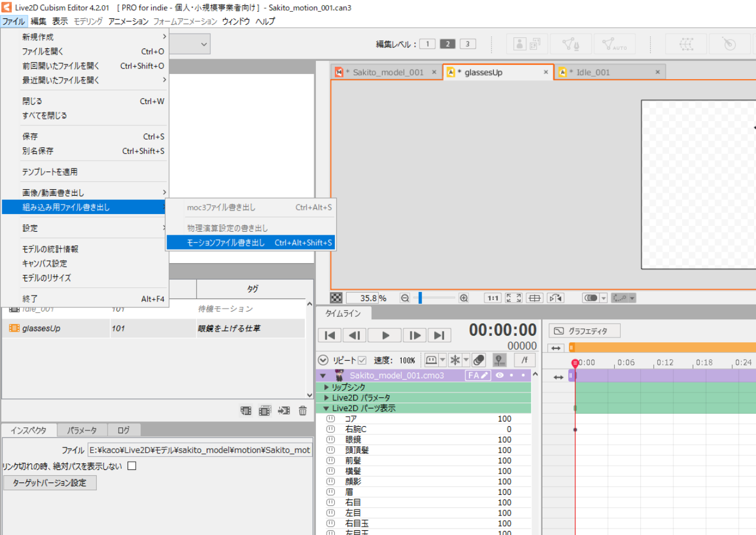Click テンプレートを適用 menu entry

point(85,172)
